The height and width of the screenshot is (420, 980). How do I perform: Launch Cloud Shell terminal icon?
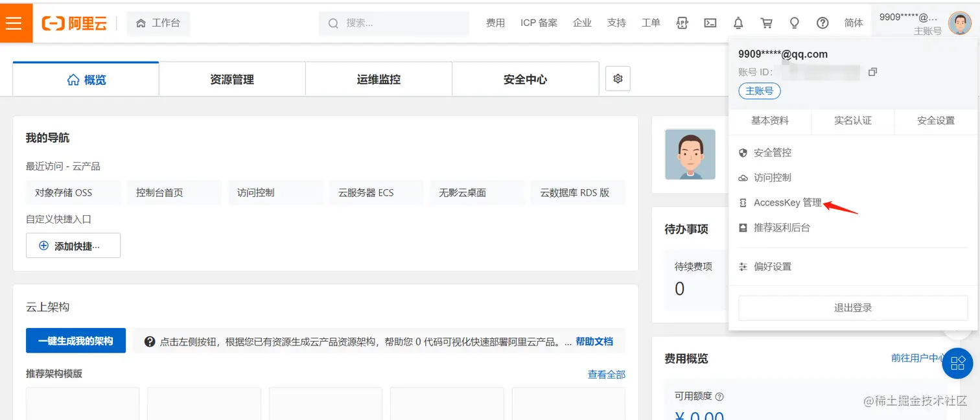pos(710,23)
